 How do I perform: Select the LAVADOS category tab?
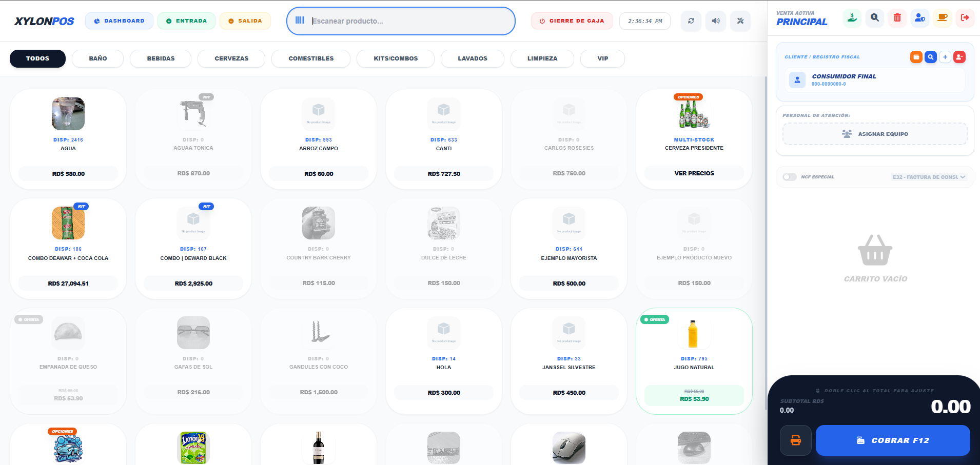(473, 58)
